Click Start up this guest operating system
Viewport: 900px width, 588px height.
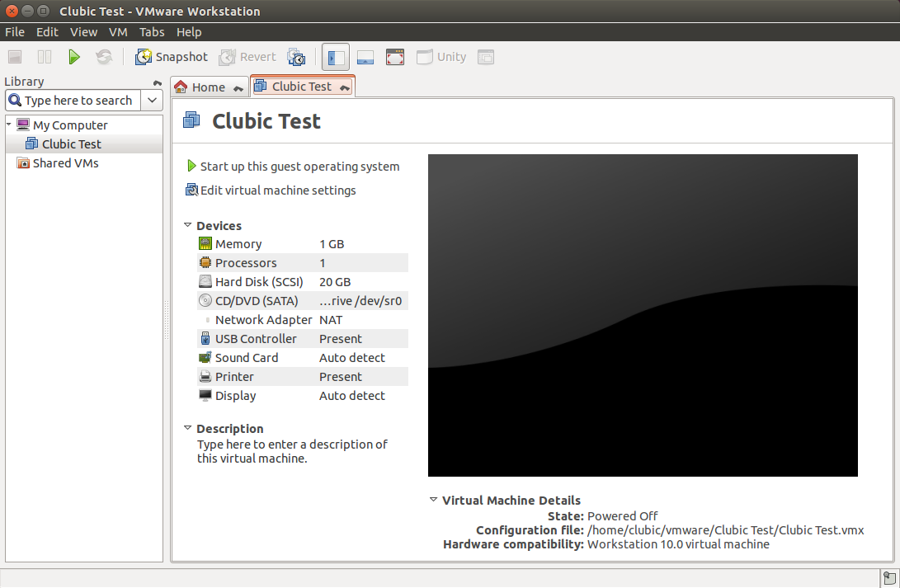coord(299,166)
